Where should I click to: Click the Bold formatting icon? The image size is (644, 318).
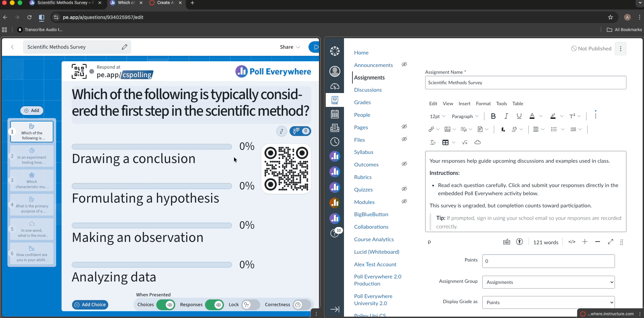pos(493,116)
